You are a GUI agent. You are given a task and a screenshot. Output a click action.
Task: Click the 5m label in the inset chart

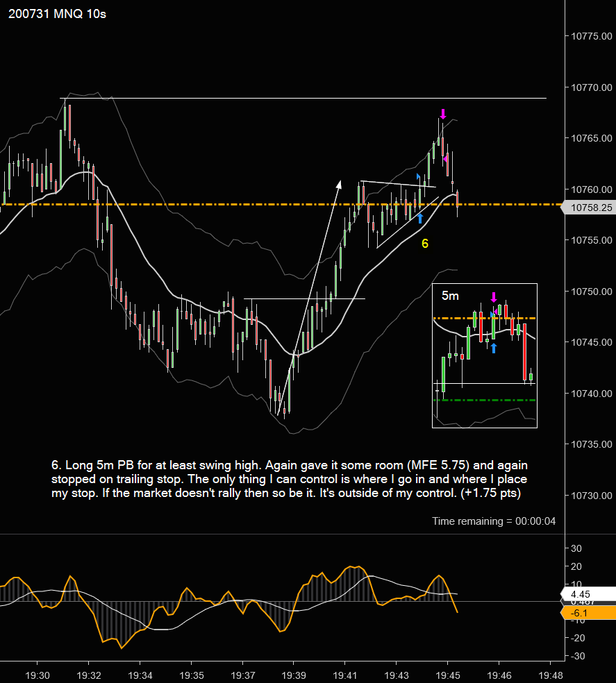[450, 296]
